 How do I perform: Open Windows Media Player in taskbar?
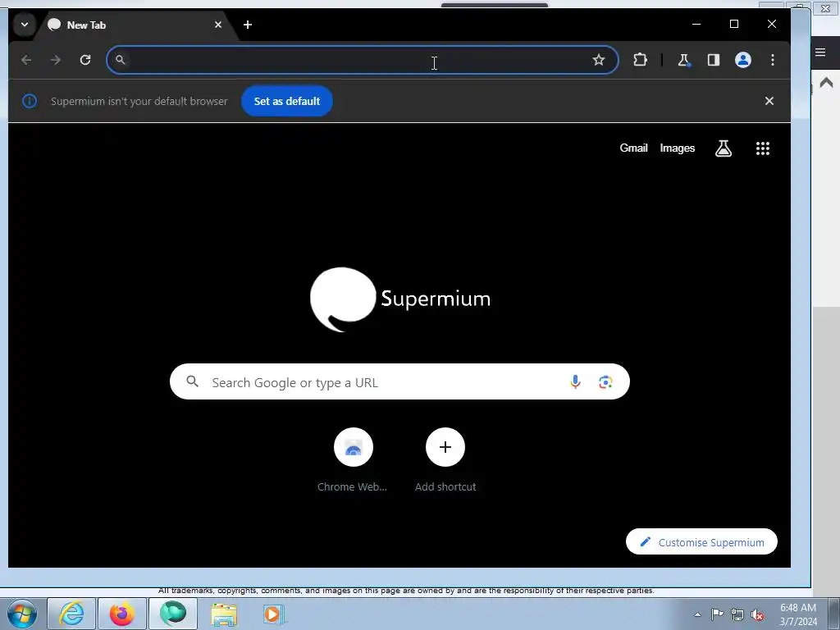273,614
